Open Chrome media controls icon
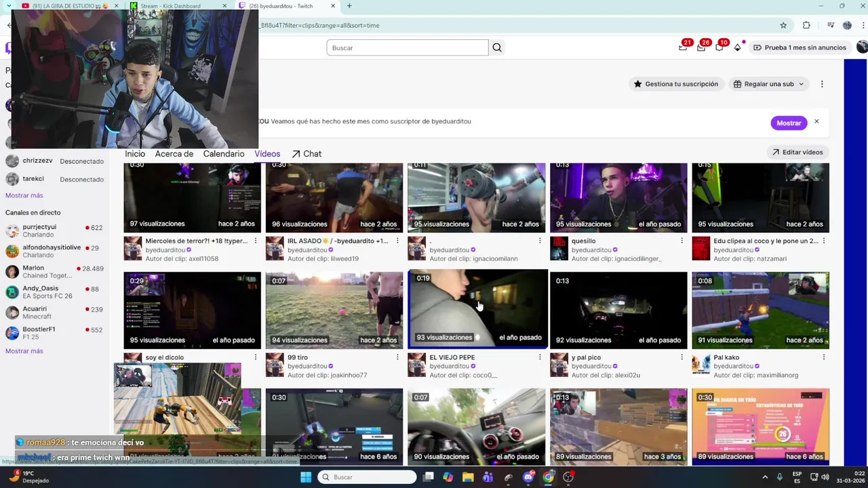This screenshot has width=868, height=488. (831, 25)
